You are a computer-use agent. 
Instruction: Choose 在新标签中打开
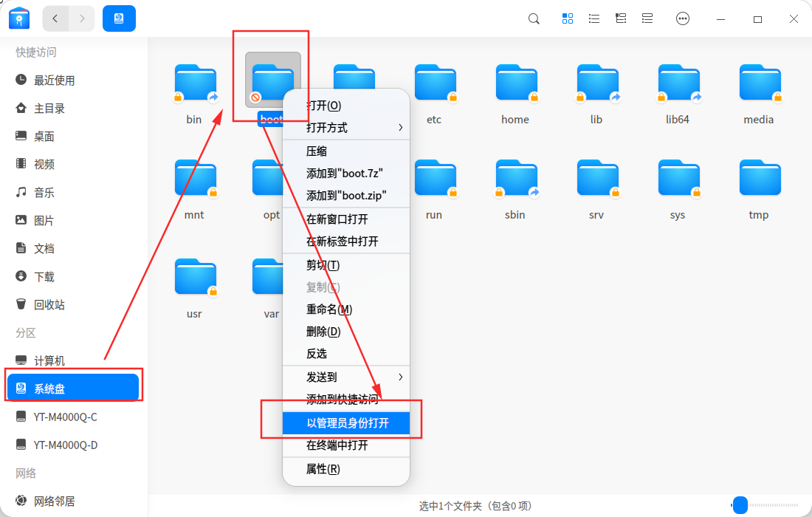(x=346, y=242)
